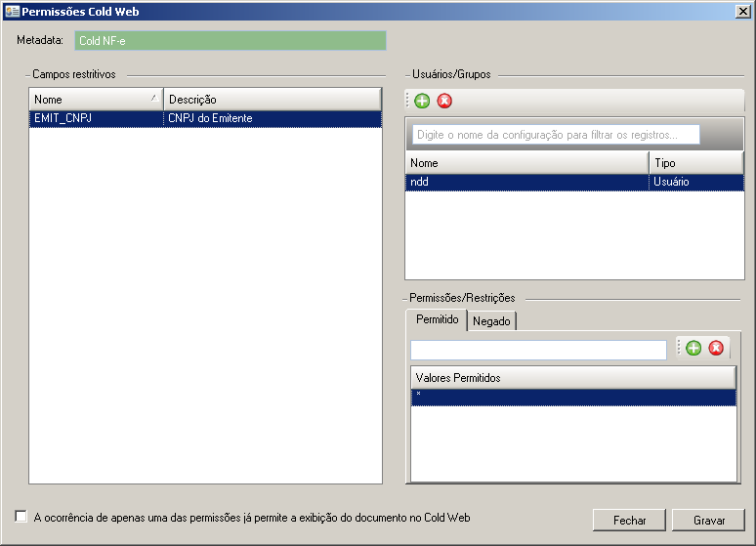756x546 pixels.
Task: Toggle checkbox about one permission allowing document display
Action: pyautogui.click(x=21, y=517)
